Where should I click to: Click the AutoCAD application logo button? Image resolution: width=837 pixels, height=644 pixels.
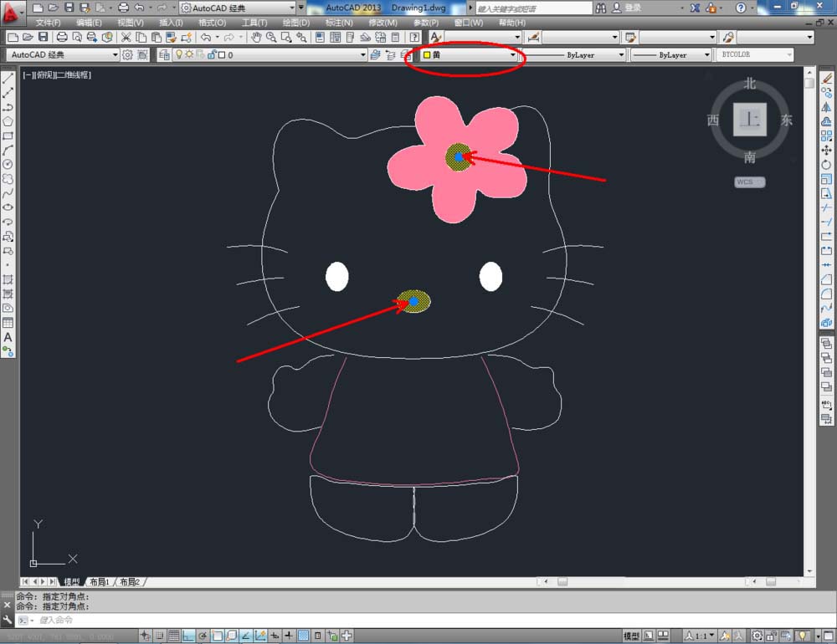pyautogui.click(x=11, y=11)
